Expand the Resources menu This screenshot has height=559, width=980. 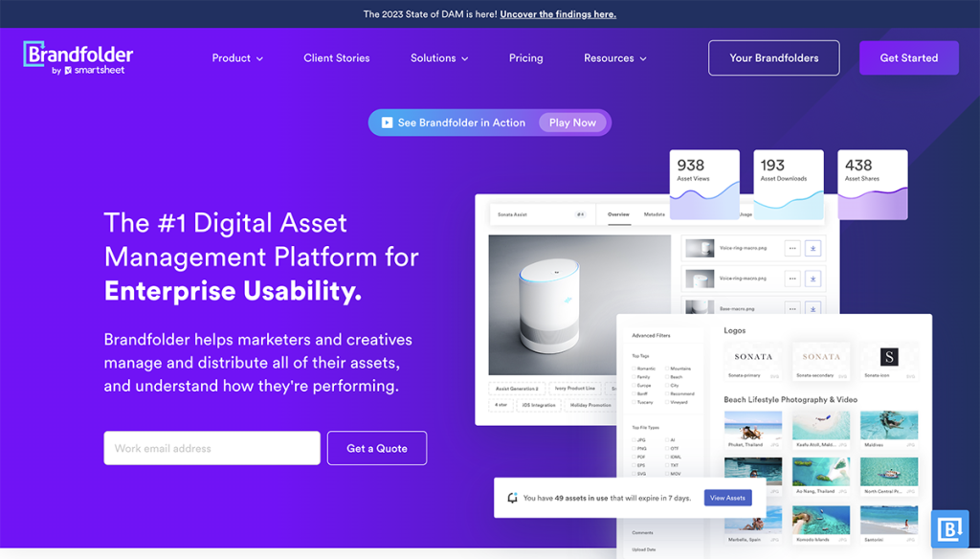(x=614, y=57)
